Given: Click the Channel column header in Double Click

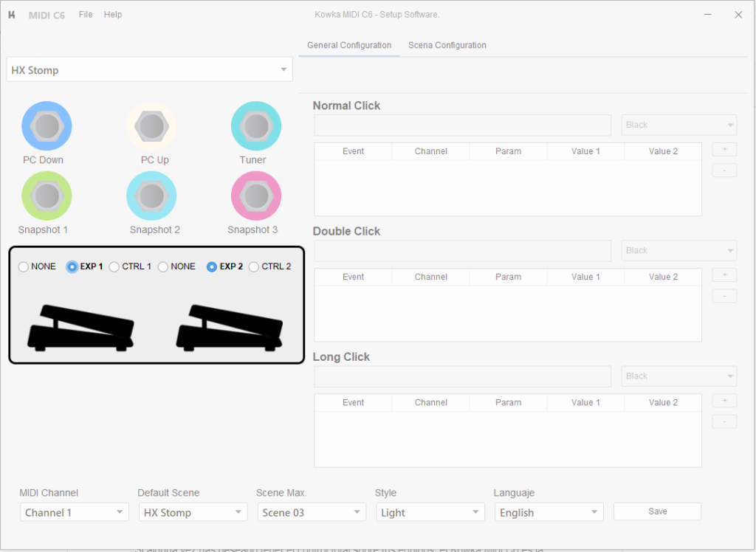Looking at the screenshot, I should 430,277.
